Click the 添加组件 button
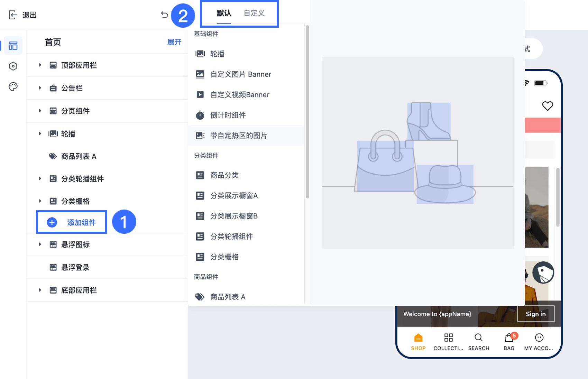This screenshot has height=379, width=588. pyautogui.click(x=72, y=222)
